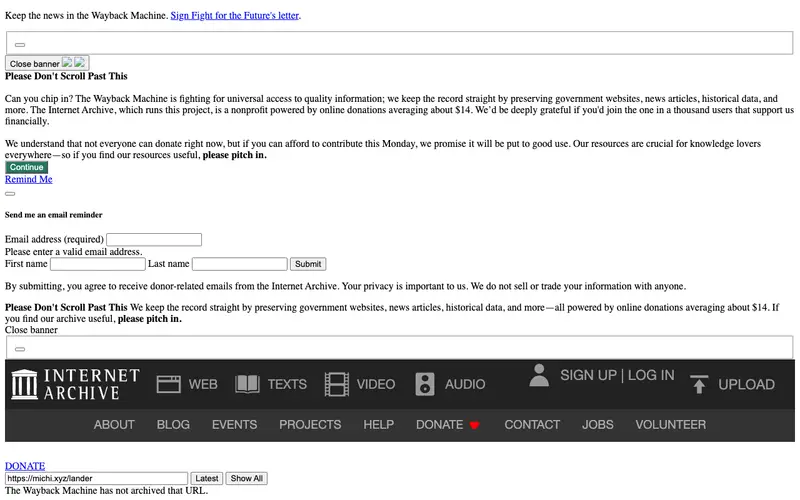Open the ABOUT menu item

(114, 425)
